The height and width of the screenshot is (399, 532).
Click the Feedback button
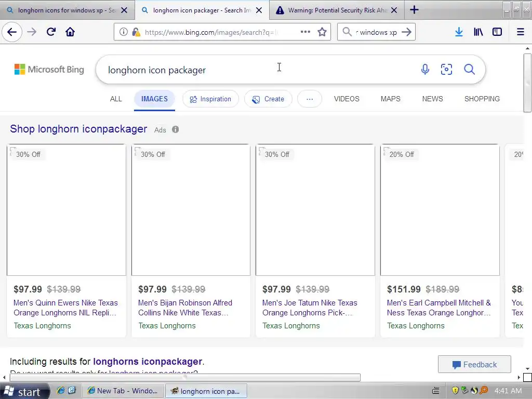[474, 364]
